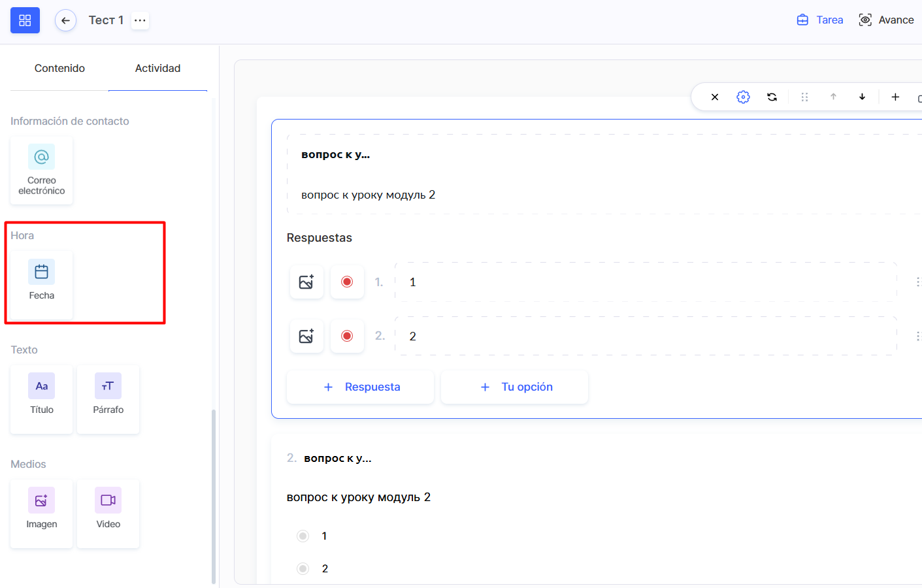This screenshot has width=922, height=588.
Task: Click the answer 1 text field
Action: coord(646,282)
